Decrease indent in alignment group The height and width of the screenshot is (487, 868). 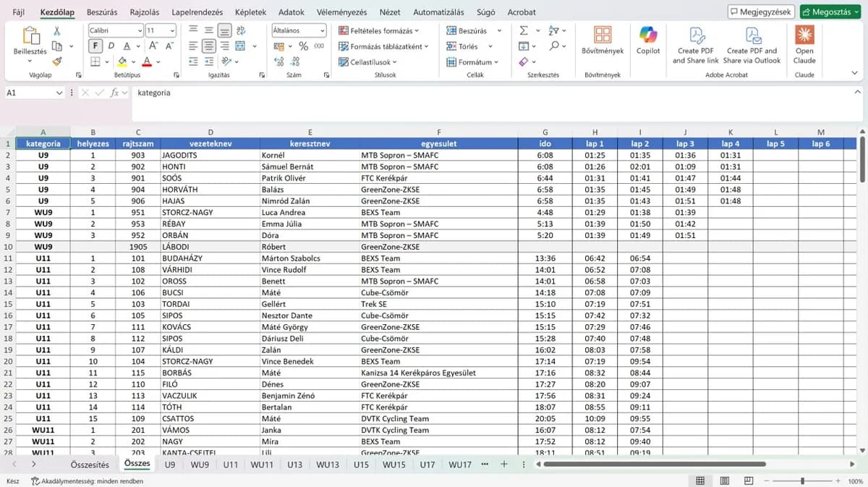click(193, 62)
